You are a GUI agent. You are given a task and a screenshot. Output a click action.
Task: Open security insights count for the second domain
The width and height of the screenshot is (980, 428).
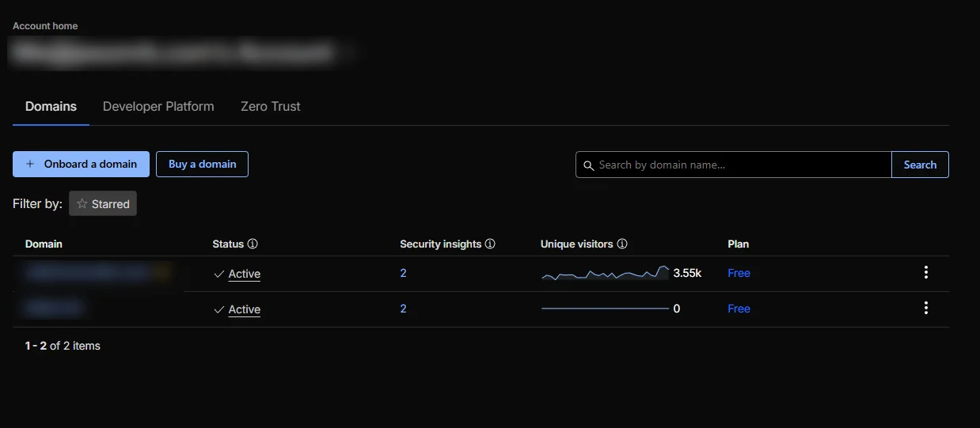403,309
